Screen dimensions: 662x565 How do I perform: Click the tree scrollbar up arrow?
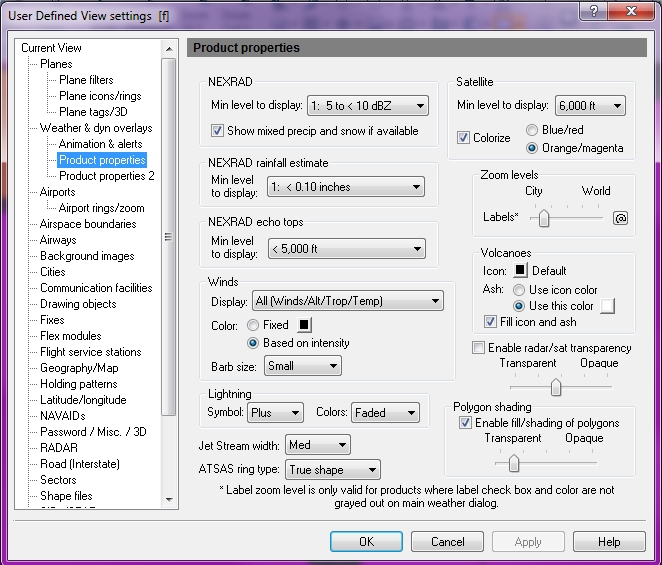click(x=169, y=49)
